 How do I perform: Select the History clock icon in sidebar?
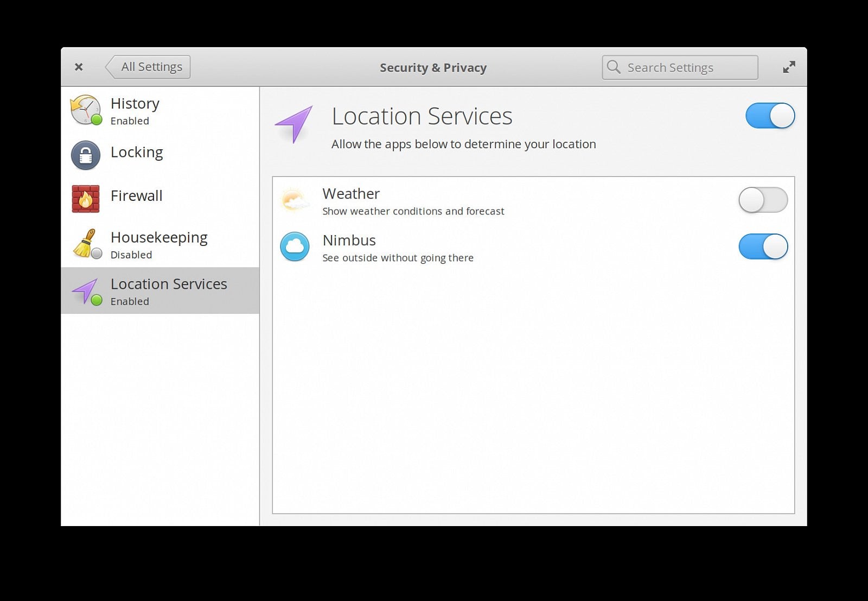click(85, 110)
